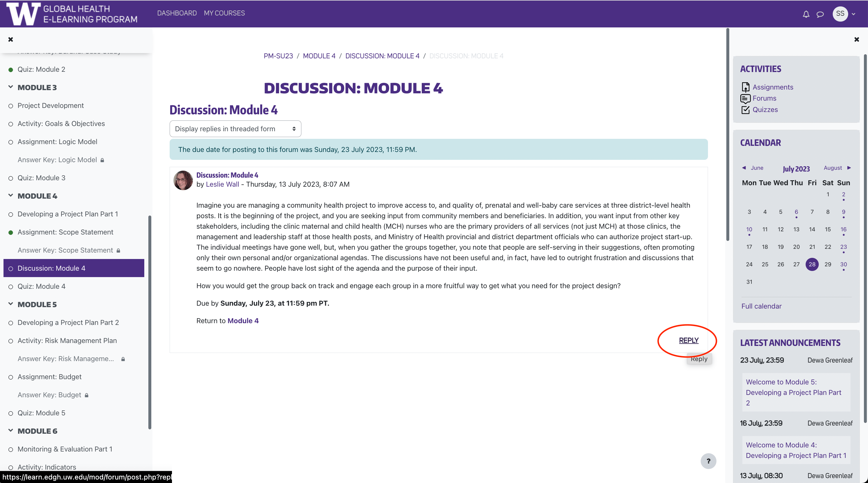Select July 28 on the calendar

tap(812, 265)
